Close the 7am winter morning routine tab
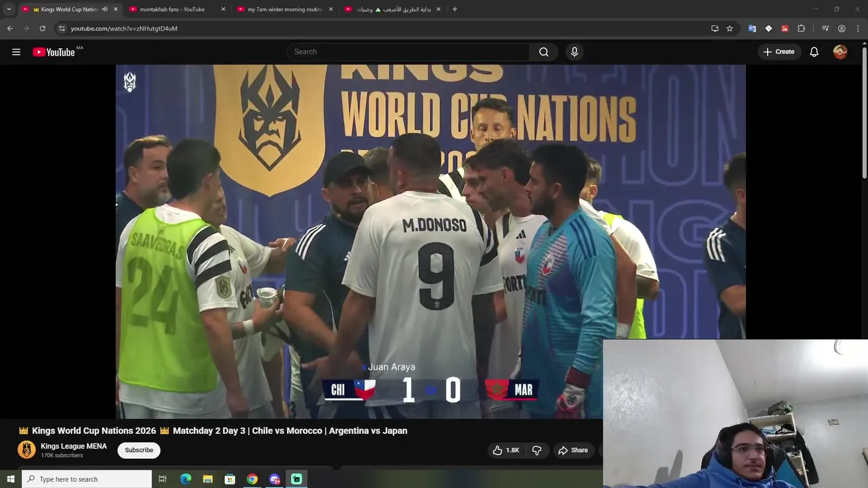 [x=331, y=9]
